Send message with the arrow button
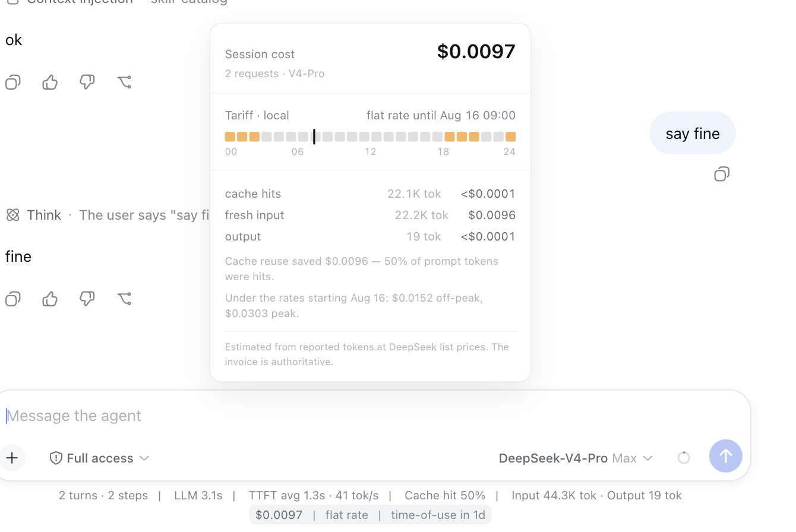Viewport: 796px width, 532px height. click(725, 456)
